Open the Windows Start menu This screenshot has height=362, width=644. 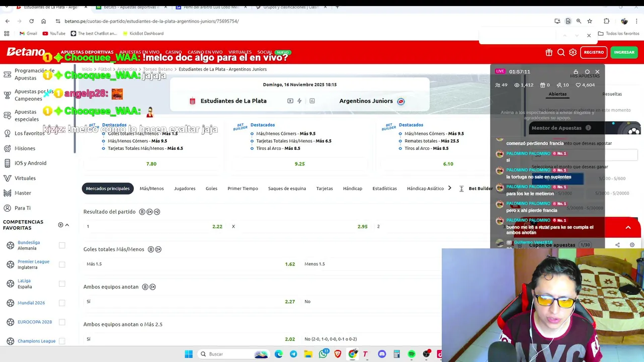click(189, 354)
